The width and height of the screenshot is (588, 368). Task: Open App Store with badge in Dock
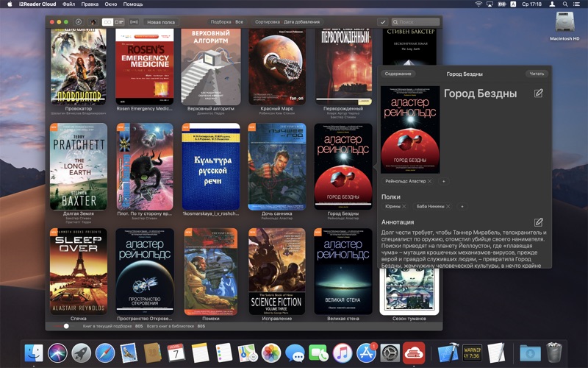click(x=366, y=353)
